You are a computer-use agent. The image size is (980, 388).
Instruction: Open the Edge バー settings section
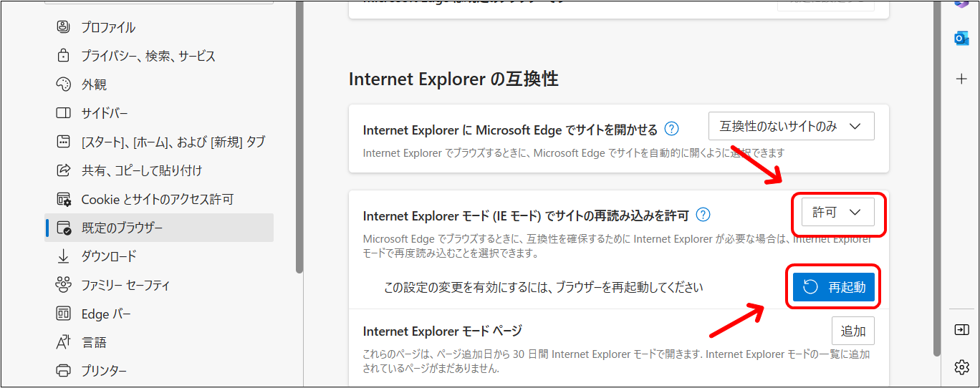[159, 314]
